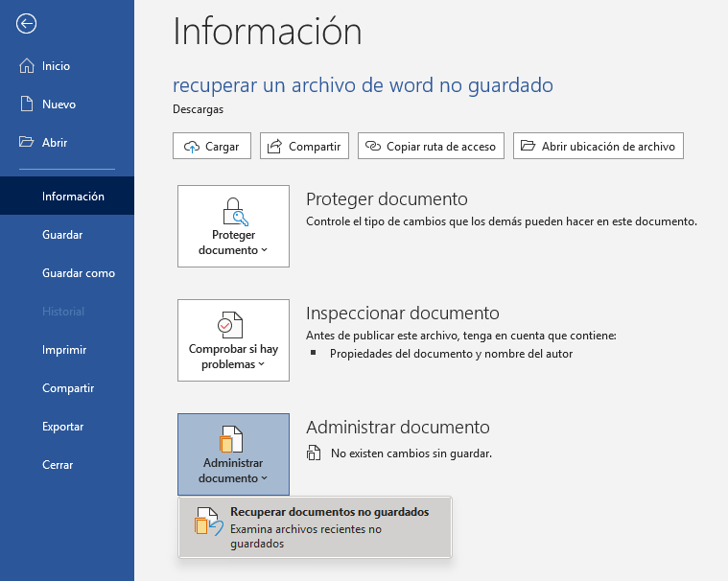Click the 'Administrar documento' heading text
The image size is (728, 581).
[398, 428]
